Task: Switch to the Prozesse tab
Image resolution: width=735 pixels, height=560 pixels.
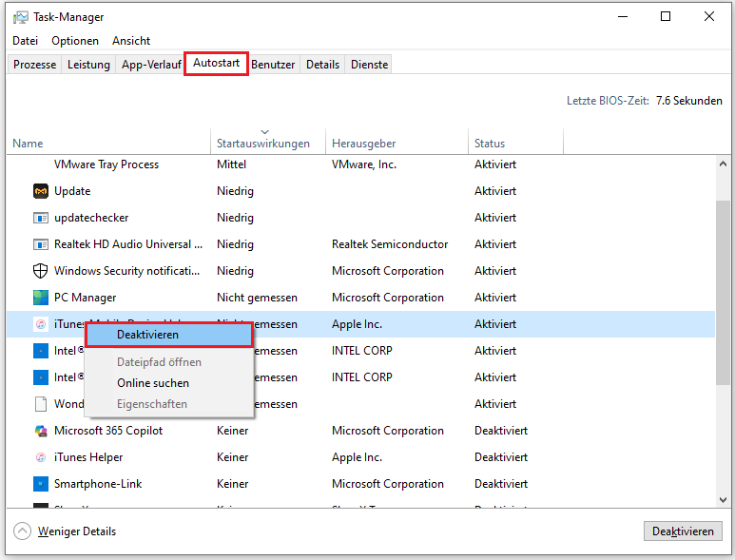Action: click(x=34, y=65)
